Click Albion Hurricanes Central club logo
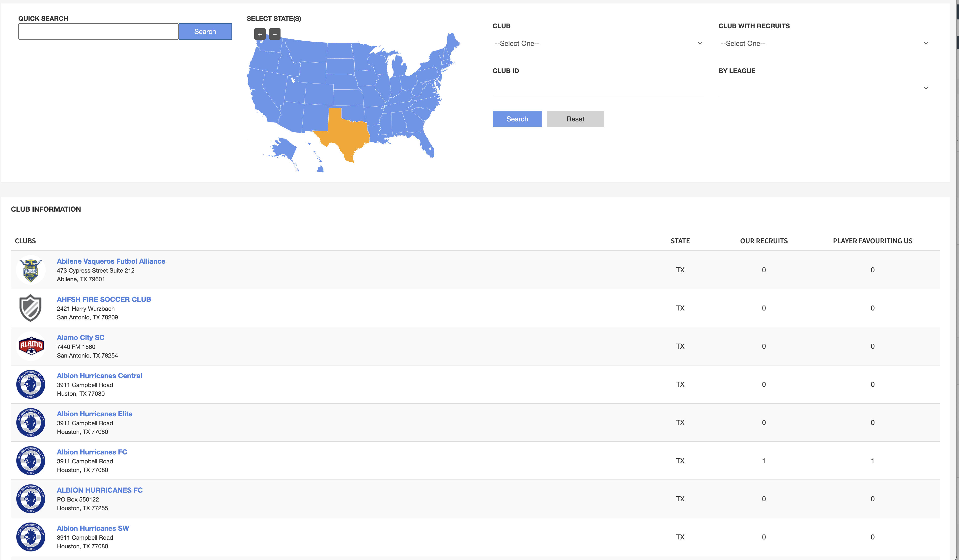Screen dimensions: 959x560 coord(30,384)
